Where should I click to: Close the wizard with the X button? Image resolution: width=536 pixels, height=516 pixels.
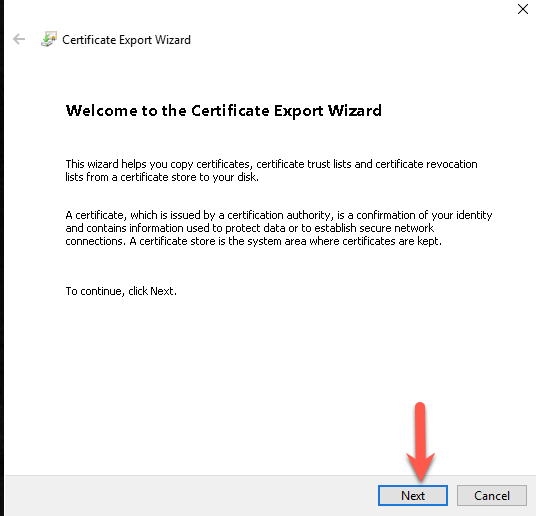523,9
